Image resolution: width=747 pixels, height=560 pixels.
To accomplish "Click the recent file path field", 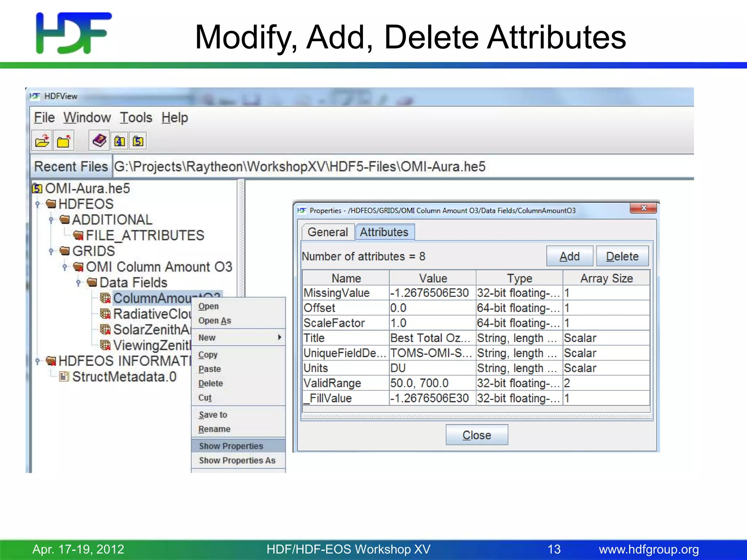I will point(403,167).
